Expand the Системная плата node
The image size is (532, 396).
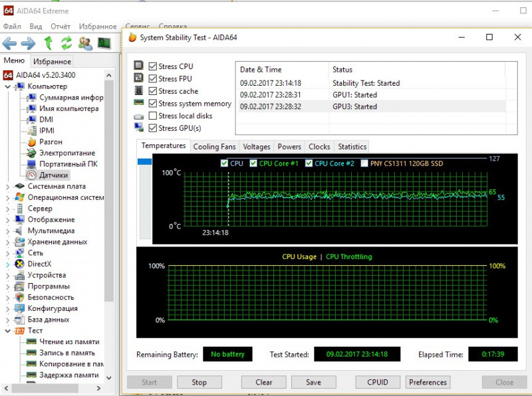[7, 186]
